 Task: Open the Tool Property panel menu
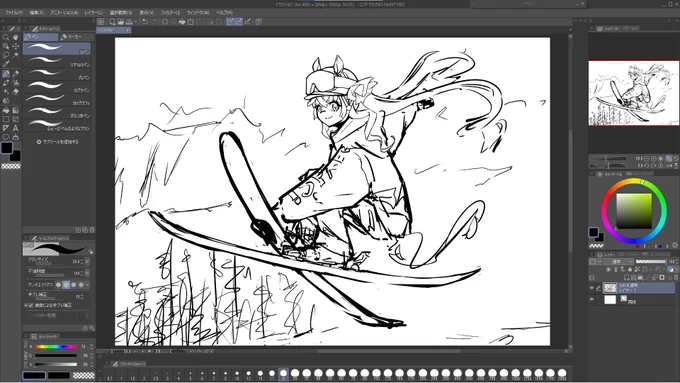click(26, 238)
